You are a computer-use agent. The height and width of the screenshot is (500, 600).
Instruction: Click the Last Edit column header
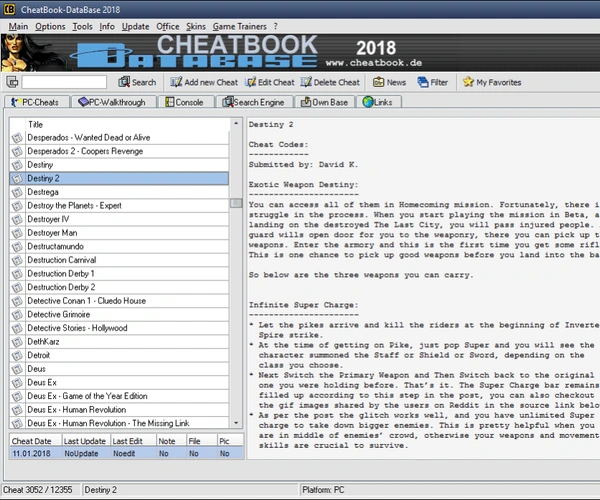coord(133,441)
